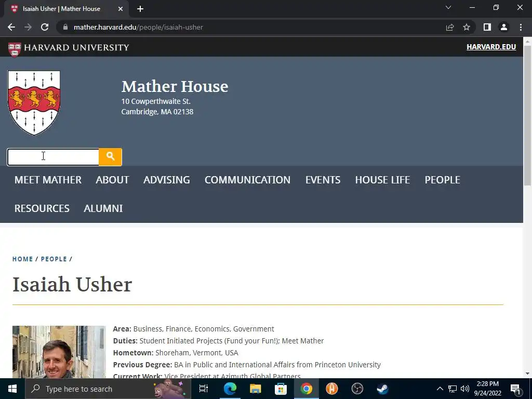Screen dimensions: 532x399
Task: Click scrollbar down arrow
Action: tap(527, 374)
